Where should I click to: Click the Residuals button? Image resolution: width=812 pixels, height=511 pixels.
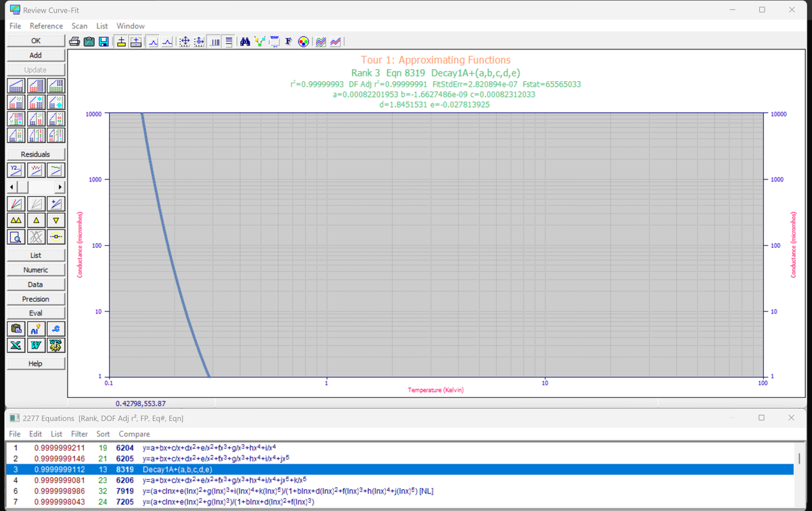[36, 154]
